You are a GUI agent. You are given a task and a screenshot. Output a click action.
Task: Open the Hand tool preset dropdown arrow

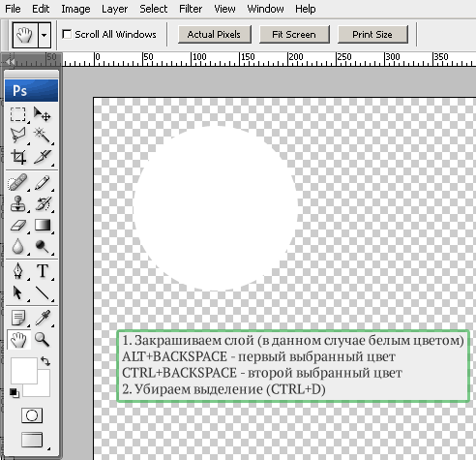tap(45, 35)
